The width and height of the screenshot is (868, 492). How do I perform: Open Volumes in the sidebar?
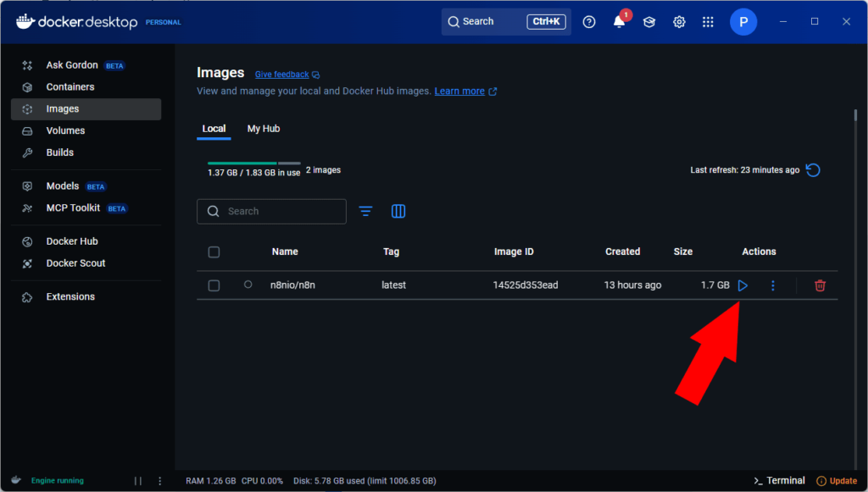[86, 130]
